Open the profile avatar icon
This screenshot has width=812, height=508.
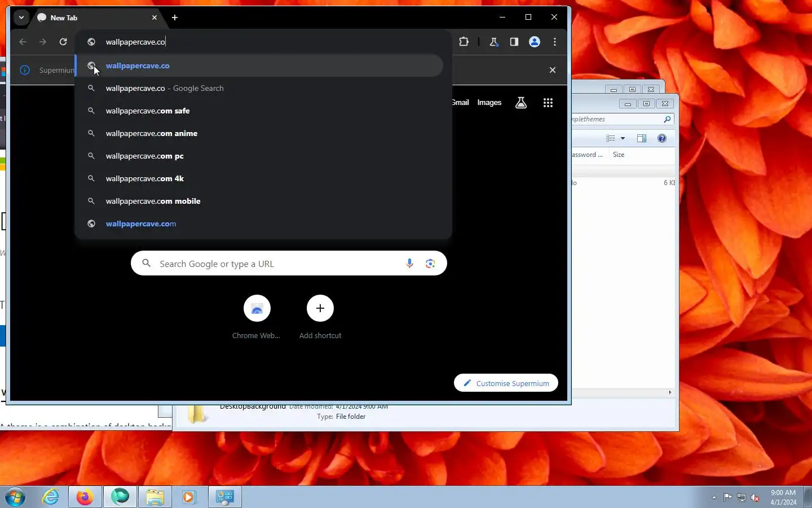pos(535,42)
